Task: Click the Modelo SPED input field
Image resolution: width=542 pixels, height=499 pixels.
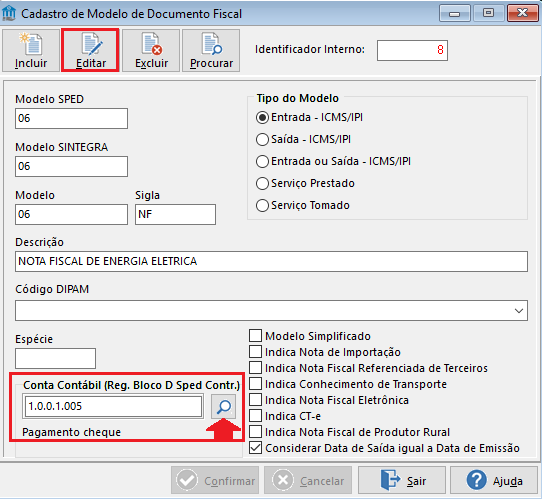Action: (71, 119)
